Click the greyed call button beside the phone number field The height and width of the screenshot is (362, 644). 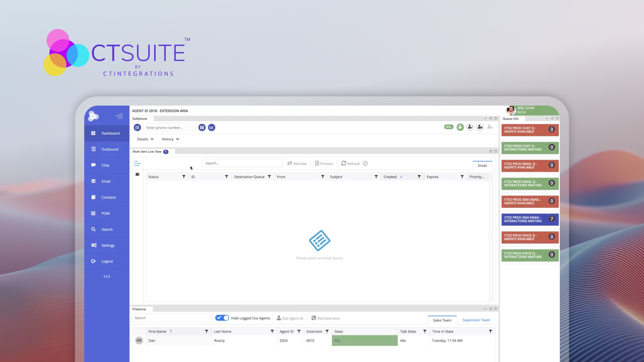coord(193,127)
